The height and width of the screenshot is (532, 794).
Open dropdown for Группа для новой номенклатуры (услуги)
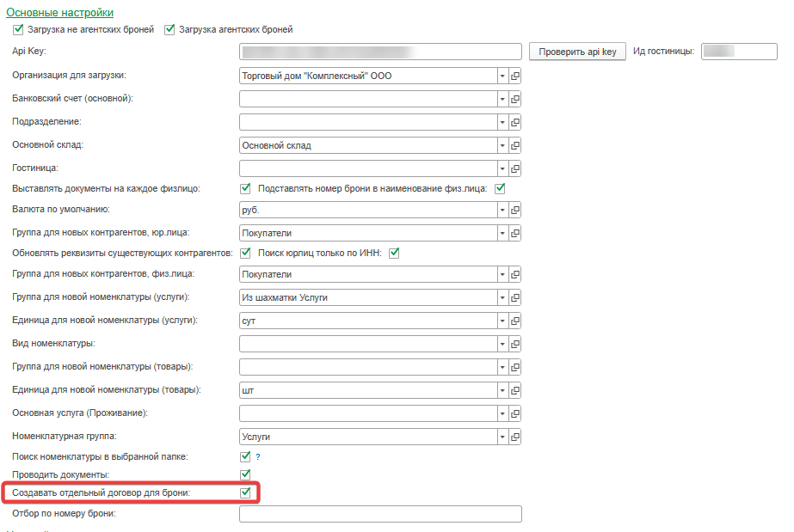coord(502,297)
